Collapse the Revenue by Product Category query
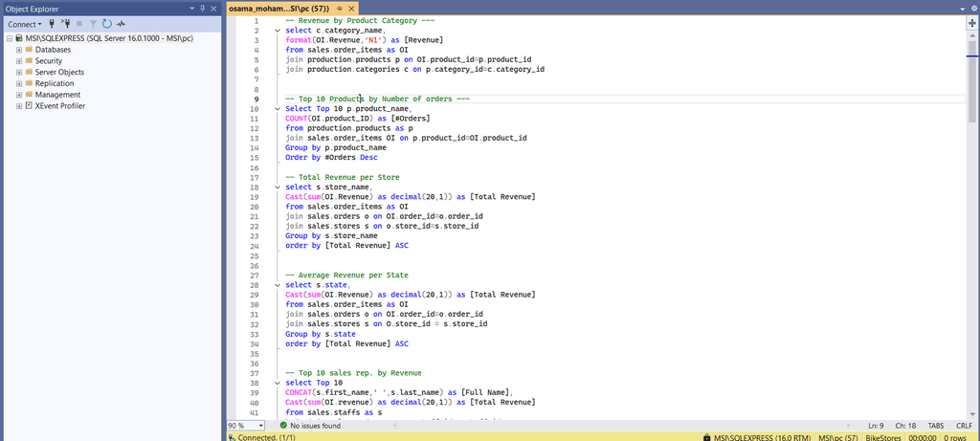 click(x=277, y=31)
